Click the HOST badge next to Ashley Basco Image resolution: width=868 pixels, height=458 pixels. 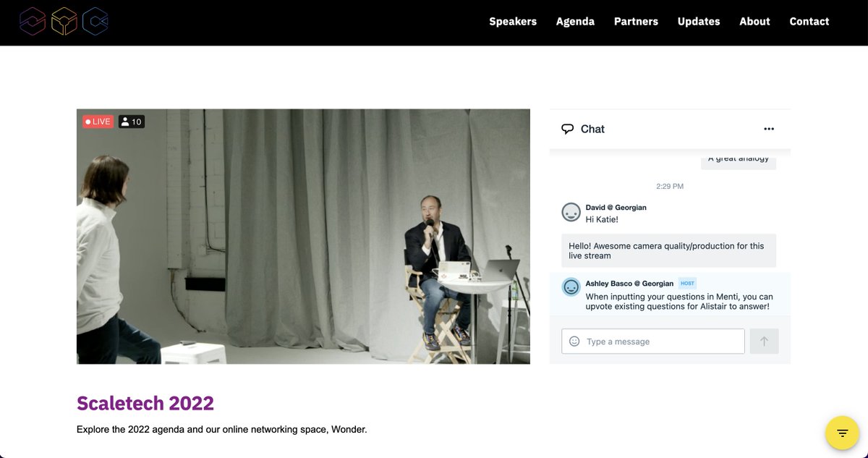687,284
